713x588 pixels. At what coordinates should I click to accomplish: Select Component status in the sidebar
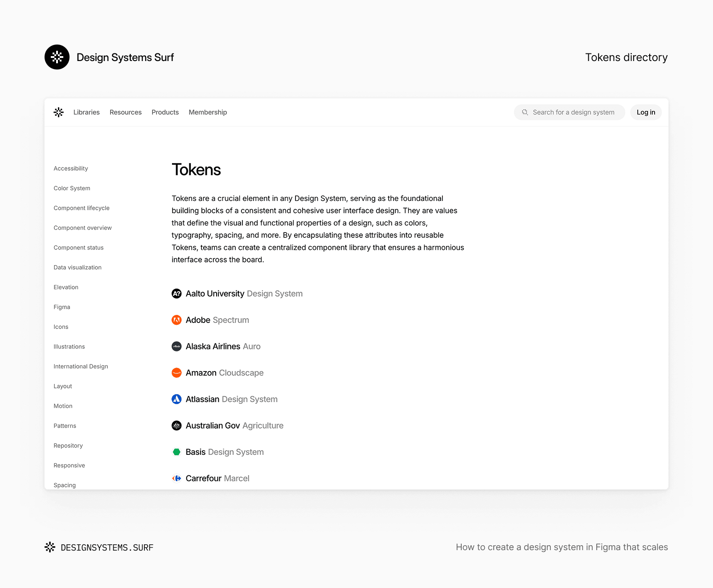pos(78,248)
